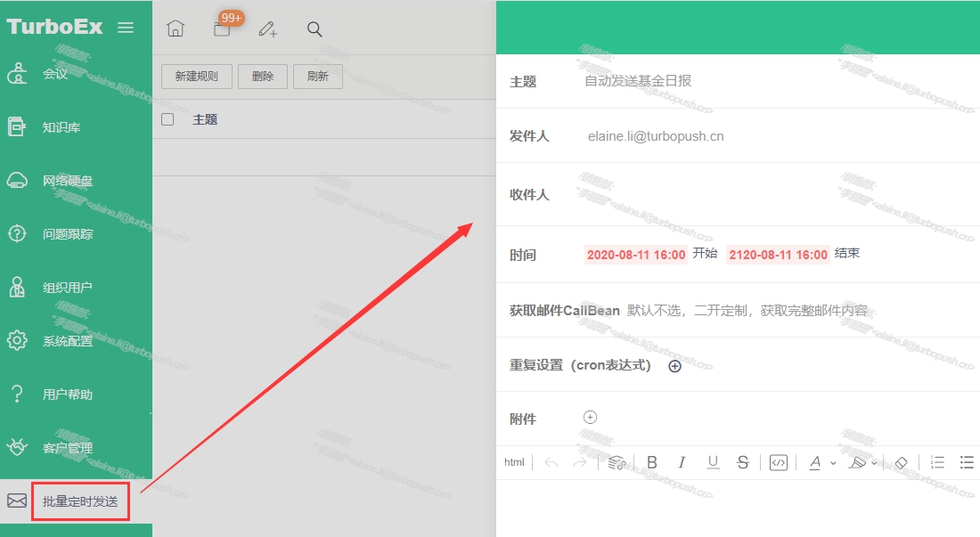The height and width of the screenshot is (537, 980).
Task: Open 批量定时发送 in the sidebar
Action: coord(80,501)
